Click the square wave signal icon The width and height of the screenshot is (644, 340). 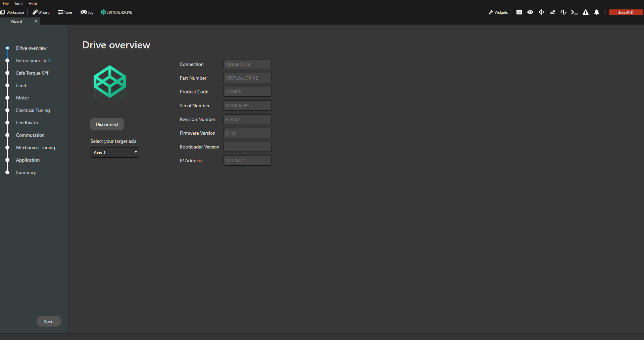tap(563, 12)
